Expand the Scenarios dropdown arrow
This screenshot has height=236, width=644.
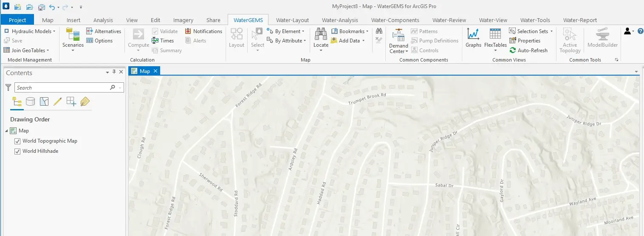coord(73,51)
